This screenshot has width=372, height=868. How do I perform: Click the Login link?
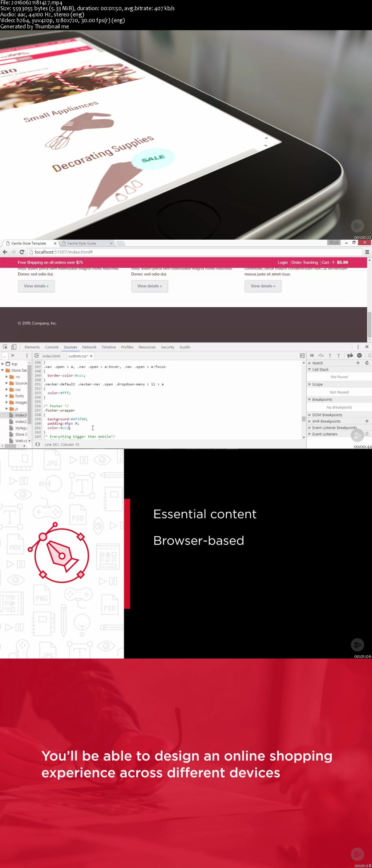click(283, 262)
